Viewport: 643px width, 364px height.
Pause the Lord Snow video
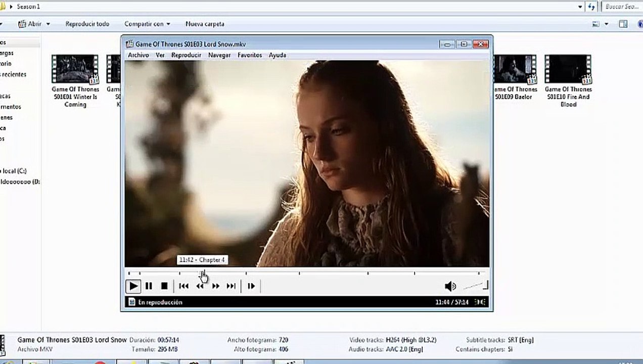149,286
